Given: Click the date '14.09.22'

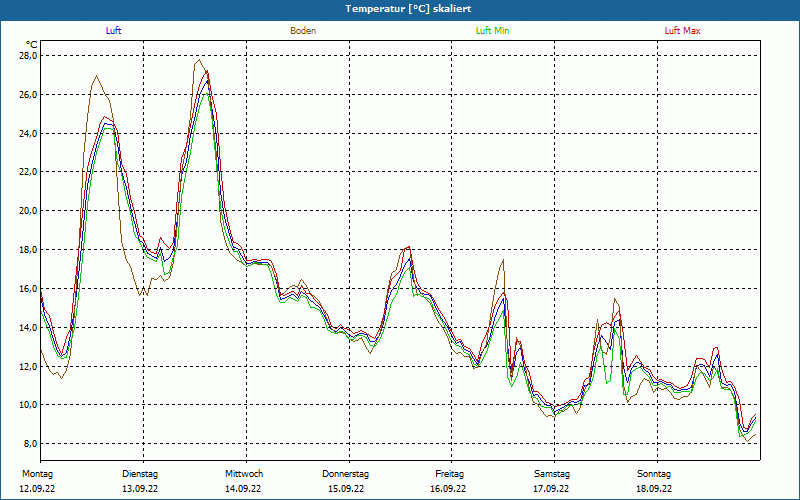Looking at the screenshot, I should (243, 489).
